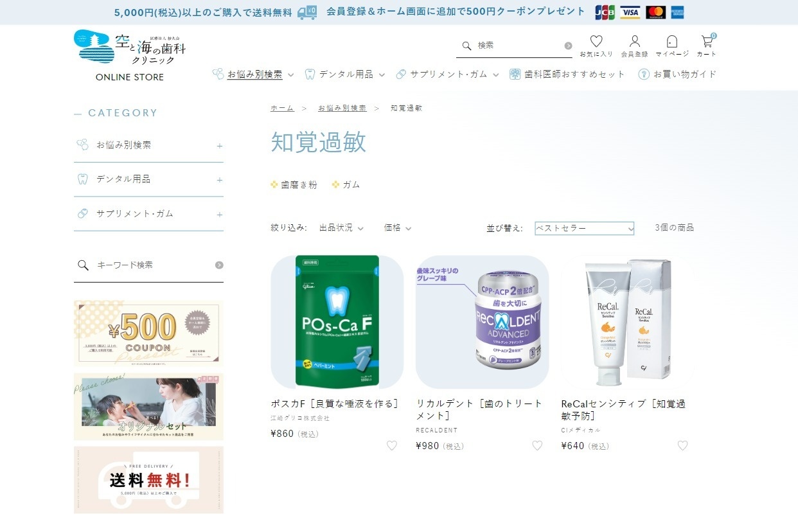
Task: Expand sidebar お悩み別検索 plus sign
Action: (x=220, y=146)
